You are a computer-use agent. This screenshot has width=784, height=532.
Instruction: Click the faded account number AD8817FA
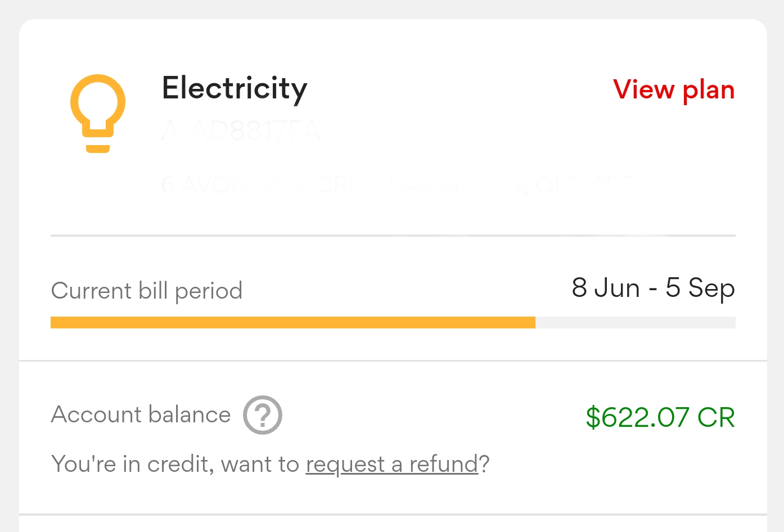(241, 130)
